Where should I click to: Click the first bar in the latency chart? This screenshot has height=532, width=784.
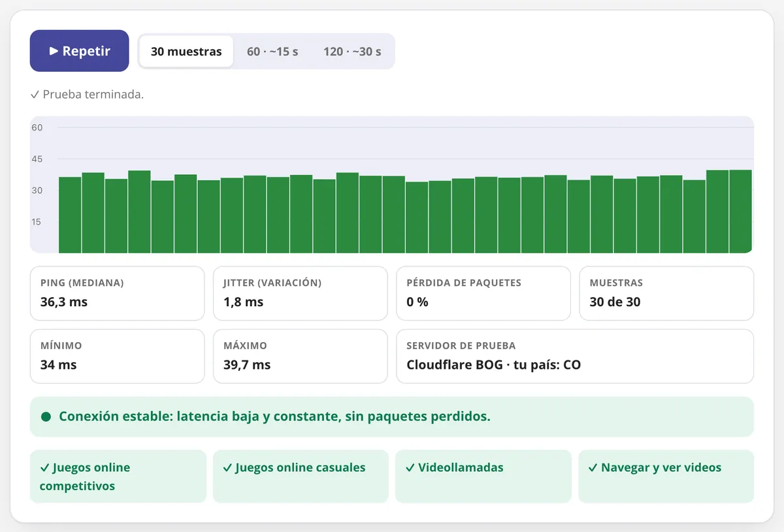click(70, 215)
